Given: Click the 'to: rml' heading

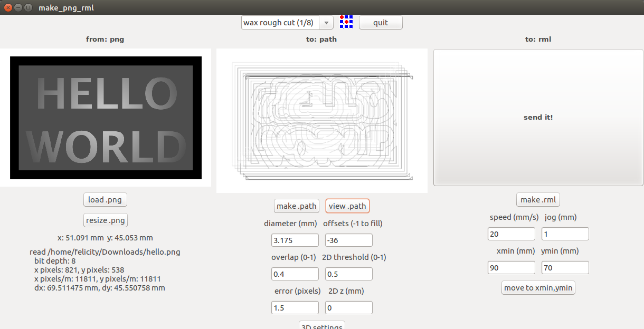Looking at the screenshot, I should (538, 40).
